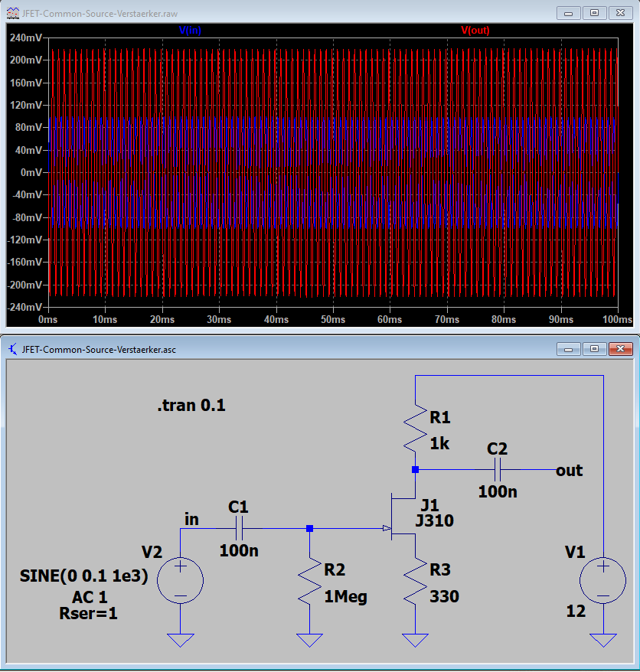Select the V1 12V supply symbol
The height and width of the screenshot is (672, 640).
click(x=602, y=580)
